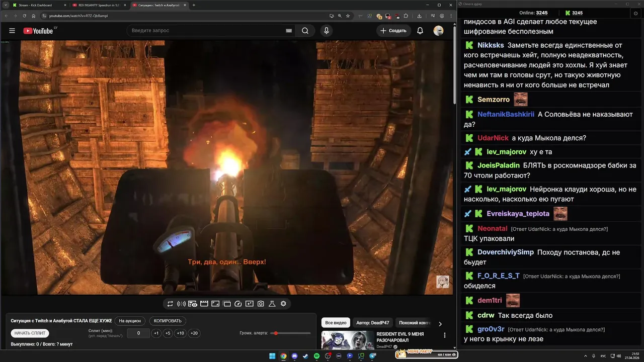Open browser extensions puzzle icon
644x362 pixels.
[406, 16]
